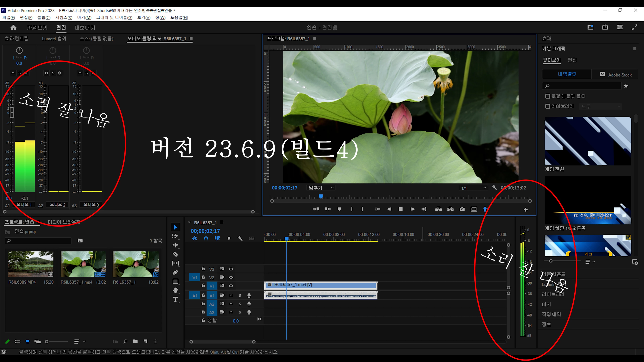This screenshot has width=644, height=362.
Task: Toggle timeline snapping with the magnet icon
Action: [206, 238]
